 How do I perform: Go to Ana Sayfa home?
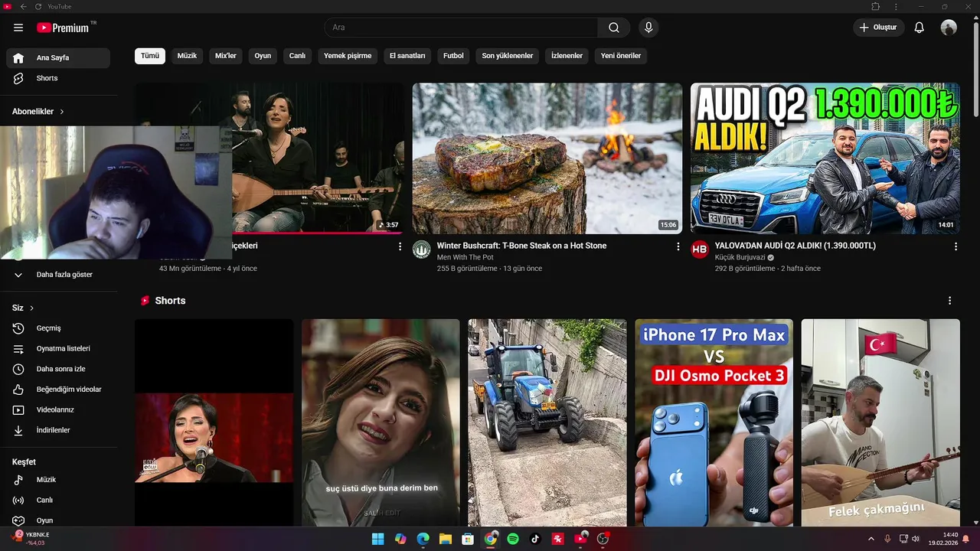pyautogui.click(x=58, y=58)
